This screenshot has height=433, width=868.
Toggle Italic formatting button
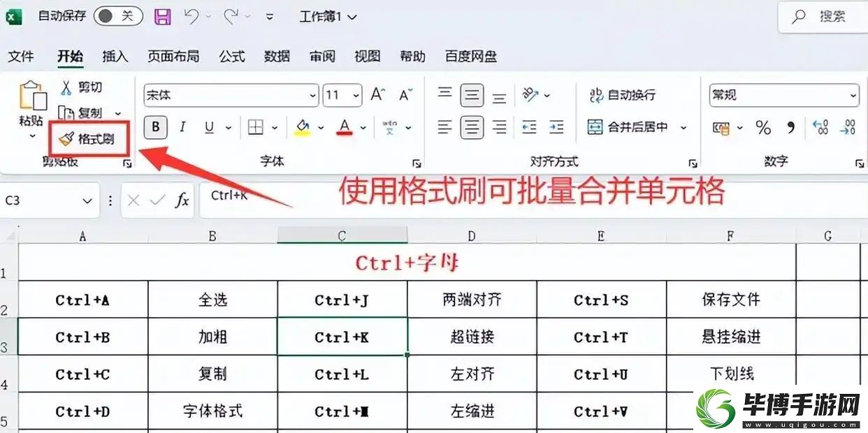[x=182, y=127]
